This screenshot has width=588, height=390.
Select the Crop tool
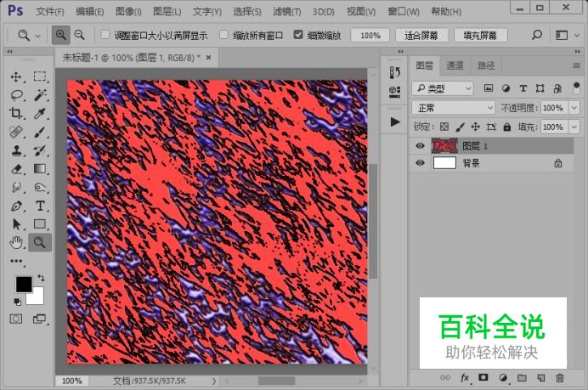coord(16,113)
